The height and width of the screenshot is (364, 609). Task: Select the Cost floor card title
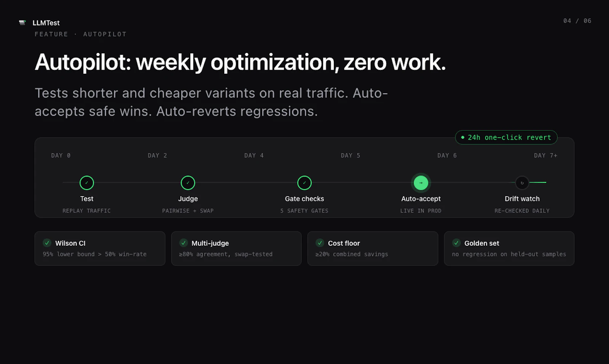click(x=344, y=243)
